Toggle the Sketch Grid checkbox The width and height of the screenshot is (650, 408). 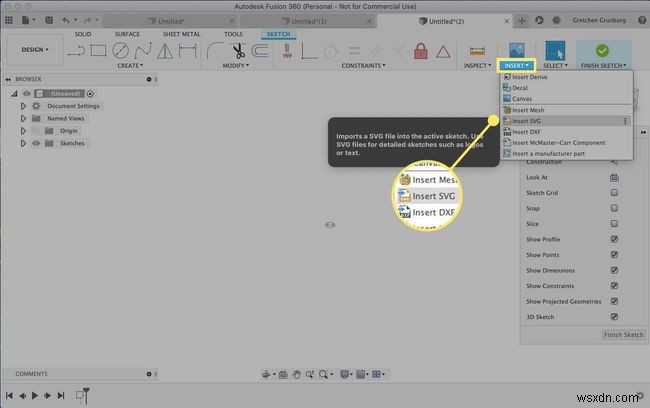614,193
